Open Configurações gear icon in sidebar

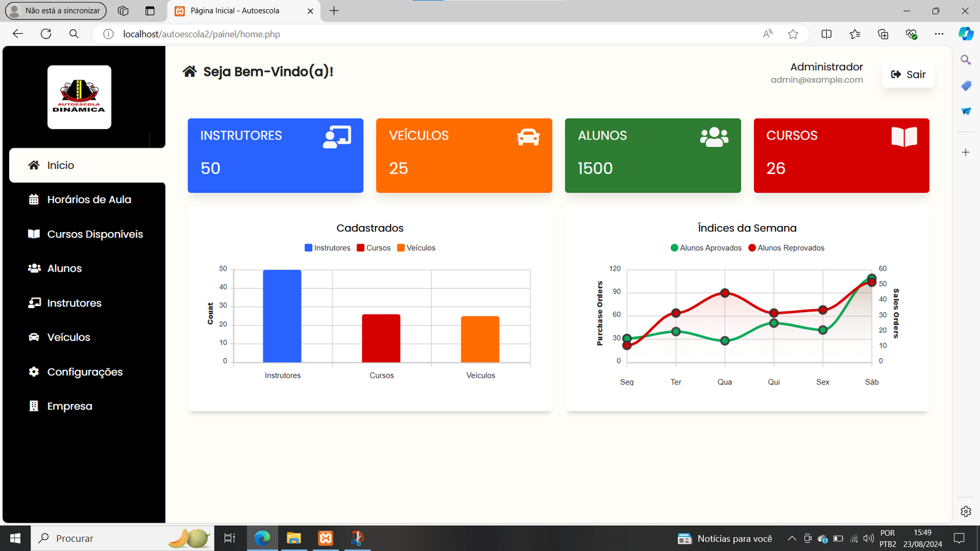(x=34, y=372)
